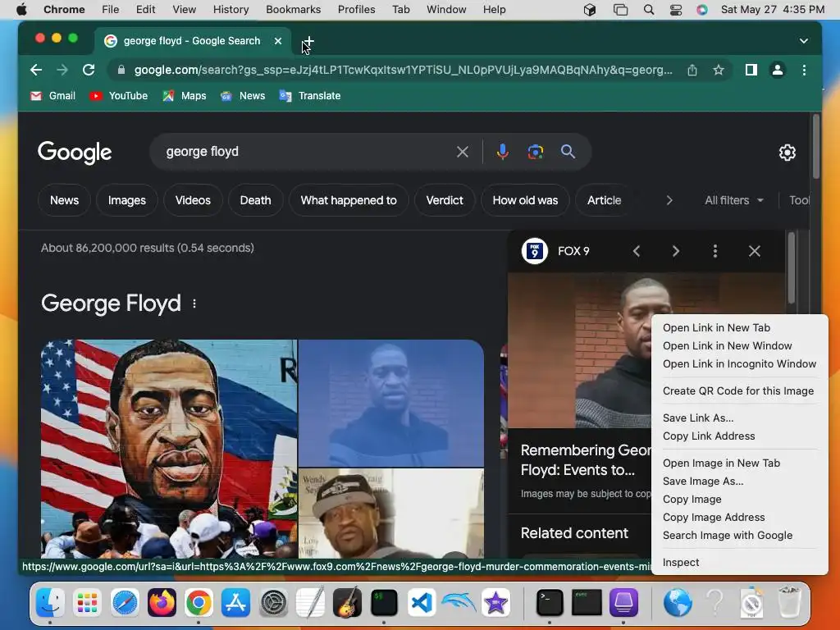The image size is (840, 630).
Task: Choose Copy Image from context menu
Action: tap(692, 500)
